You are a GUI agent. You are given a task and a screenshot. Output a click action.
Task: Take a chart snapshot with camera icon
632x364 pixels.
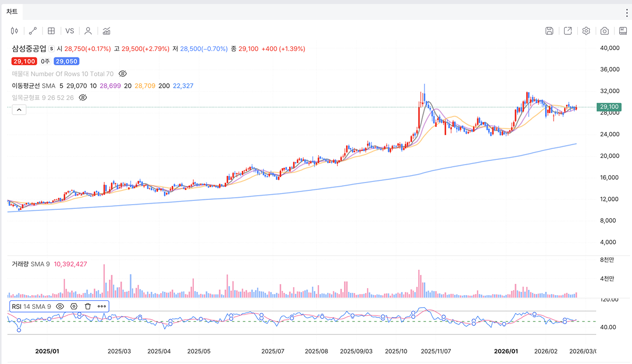pos(605,31)
